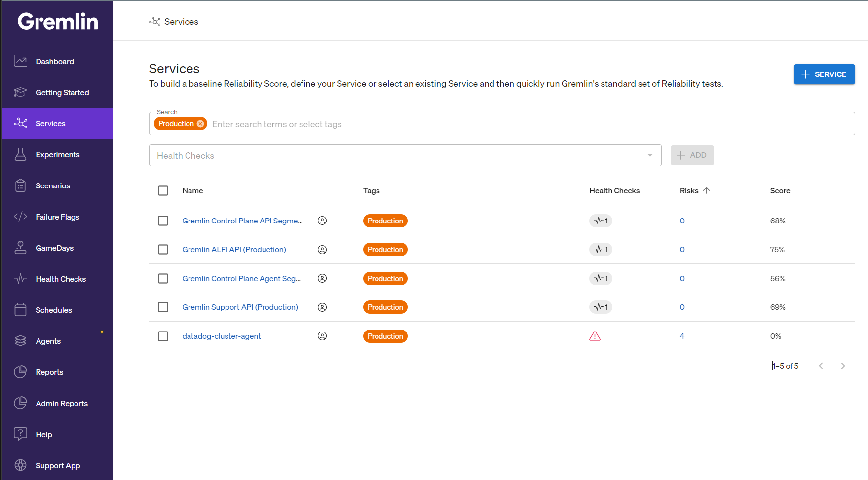Click health check badge for Control Plane Agent Seg
The width and height of the screenshot is (868, 480).
tap(601, 278)
